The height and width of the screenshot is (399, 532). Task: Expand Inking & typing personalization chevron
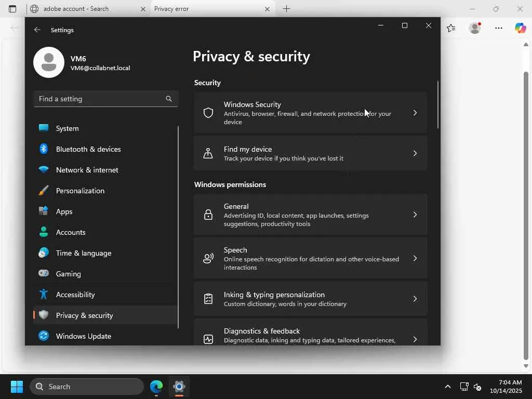pyautogui.click(x=415, y=299)
